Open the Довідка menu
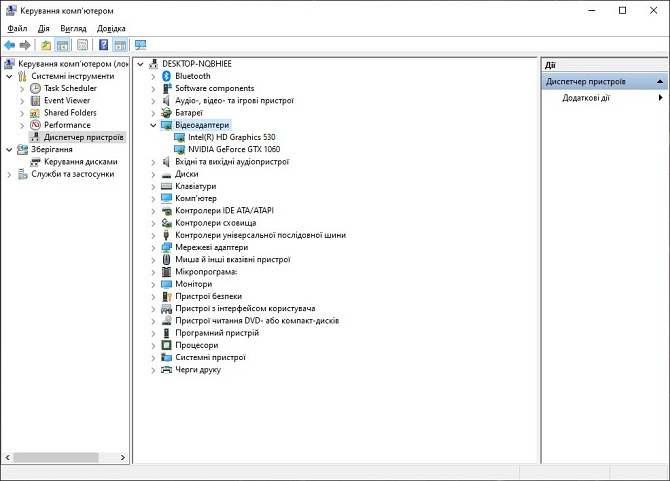670x481 pixels. (111, 29)
